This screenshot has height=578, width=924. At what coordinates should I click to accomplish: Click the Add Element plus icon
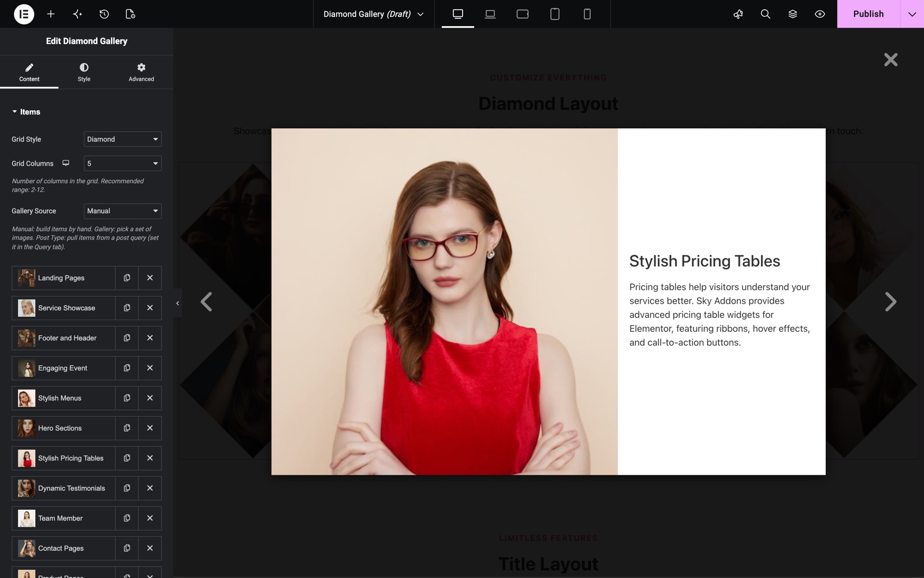51,14
